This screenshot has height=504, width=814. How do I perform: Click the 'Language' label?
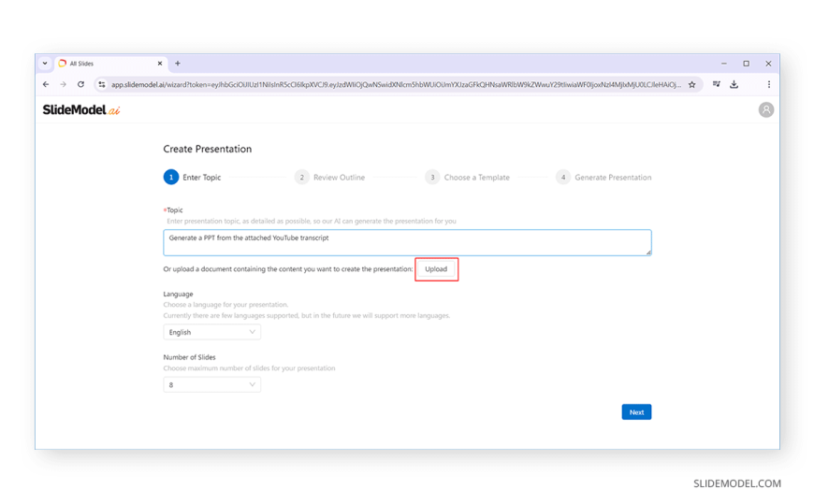(178, 294)
